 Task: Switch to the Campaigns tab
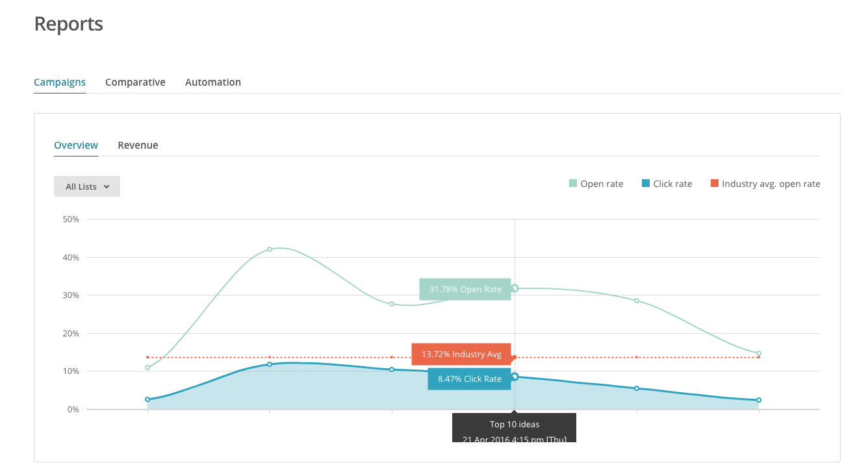pos(60,82)
